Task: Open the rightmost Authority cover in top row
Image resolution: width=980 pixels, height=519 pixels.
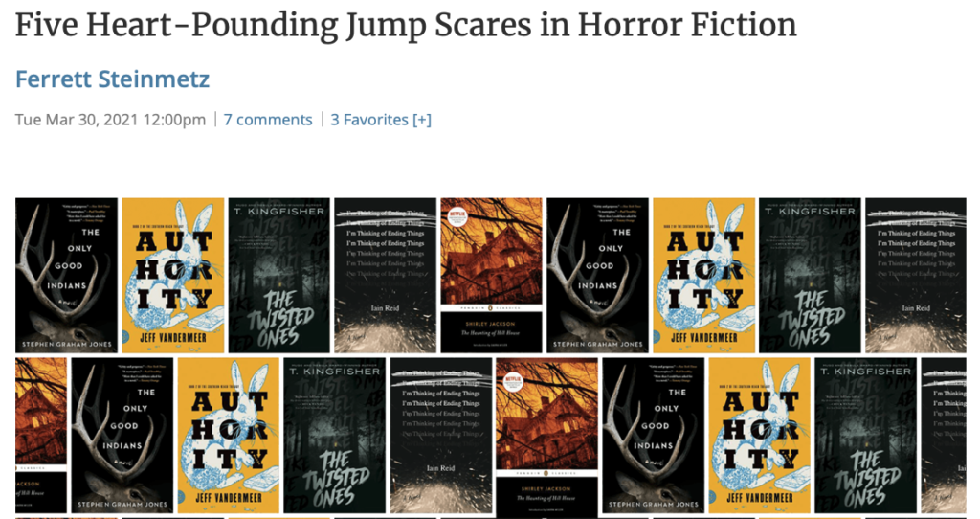Action: pyautogui.click(x=703, y=275)
